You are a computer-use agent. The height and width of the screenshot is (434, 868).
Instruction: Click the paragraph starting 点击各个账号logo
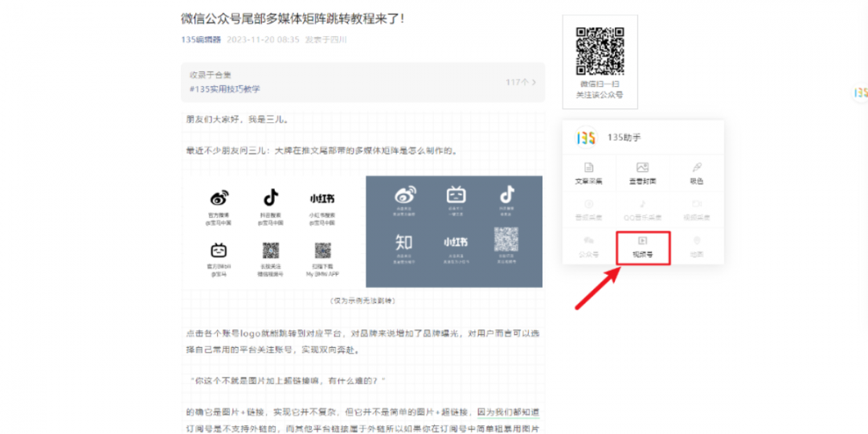click(364, 342)
